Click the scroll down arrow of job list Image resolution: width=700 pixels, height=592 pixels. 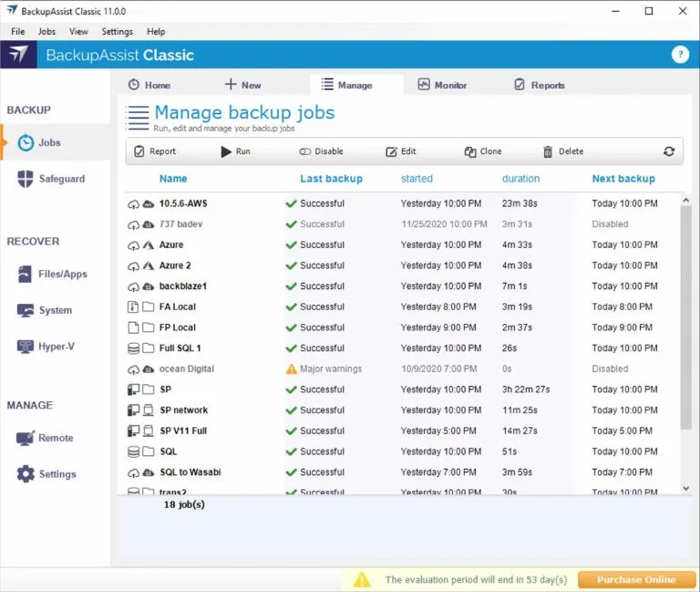click(x=686, y=489)
